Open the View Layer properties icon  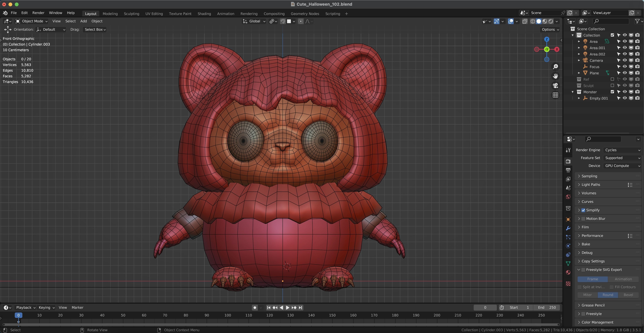(x=568, y=179)
